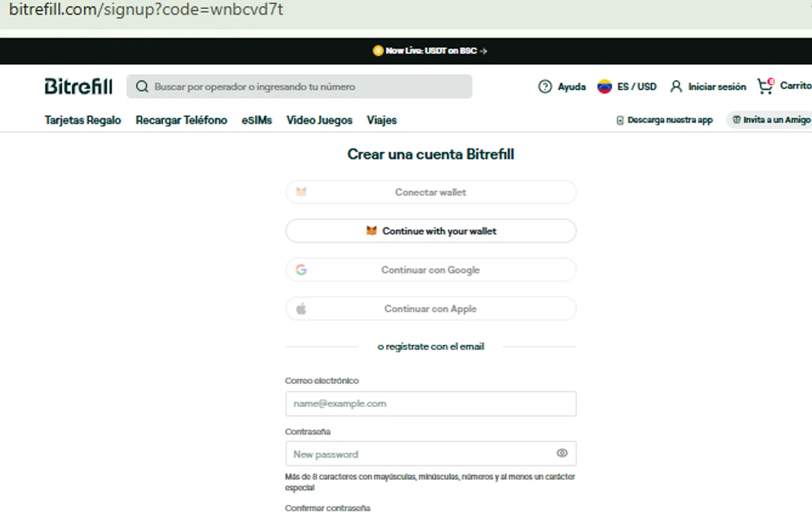This screenshot has height=512, width=812.
Task: Focus the Contraseña password field
Action: 431,454
